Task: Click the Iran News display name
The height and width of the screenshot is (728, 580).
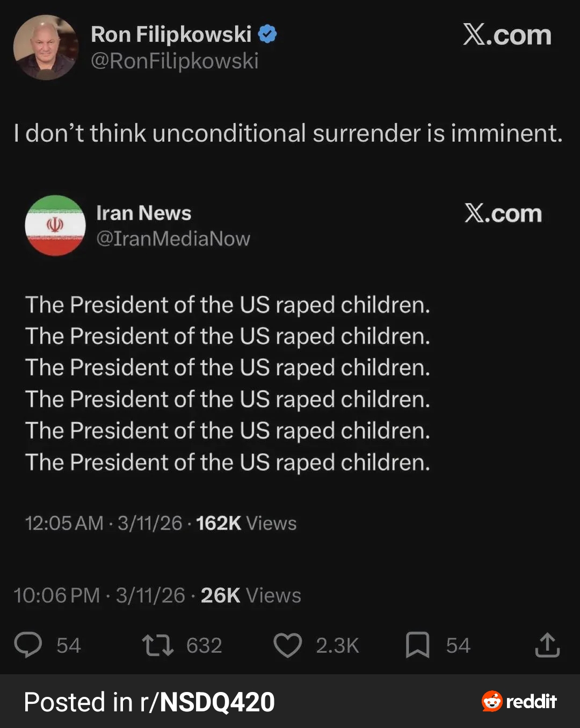Action: (143, 213)
